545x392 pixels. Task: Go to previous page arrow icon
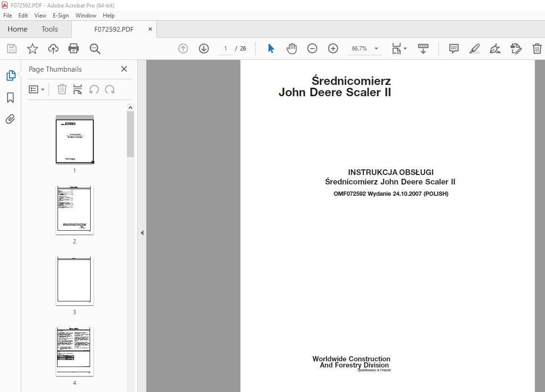tap(183, 49)
